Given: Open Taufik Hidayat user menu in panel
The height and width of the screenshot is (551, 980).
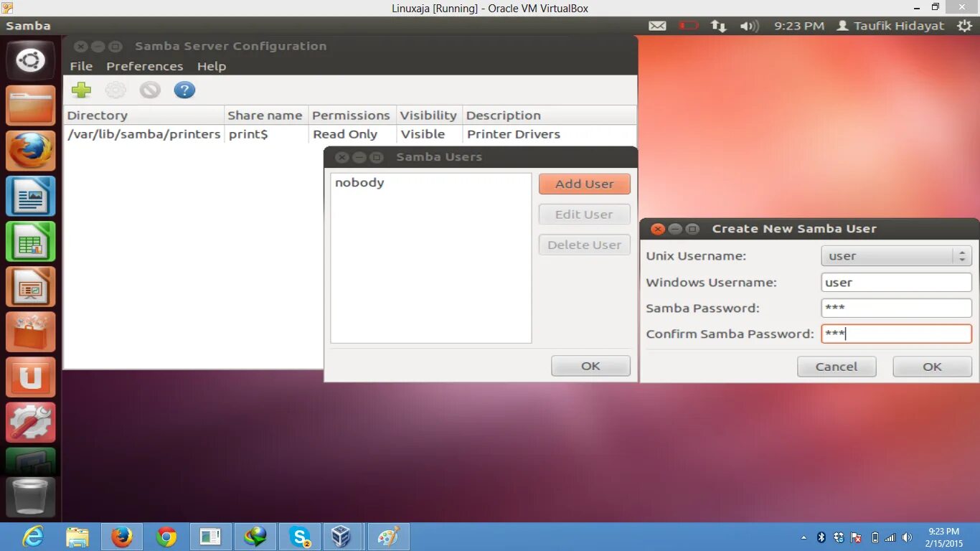Looking at the screenshot, I should tap(890, 26).
